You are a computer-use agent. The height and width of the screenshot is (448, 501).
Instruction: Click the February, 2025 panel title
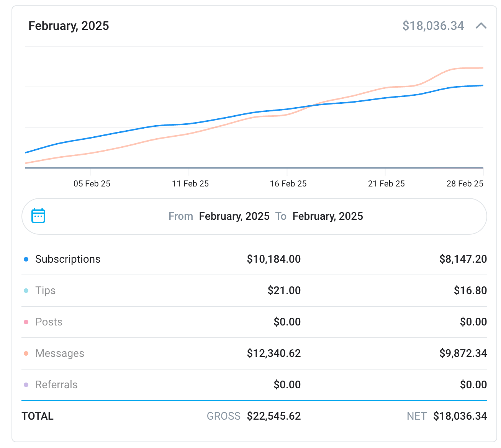pos(69,26)
